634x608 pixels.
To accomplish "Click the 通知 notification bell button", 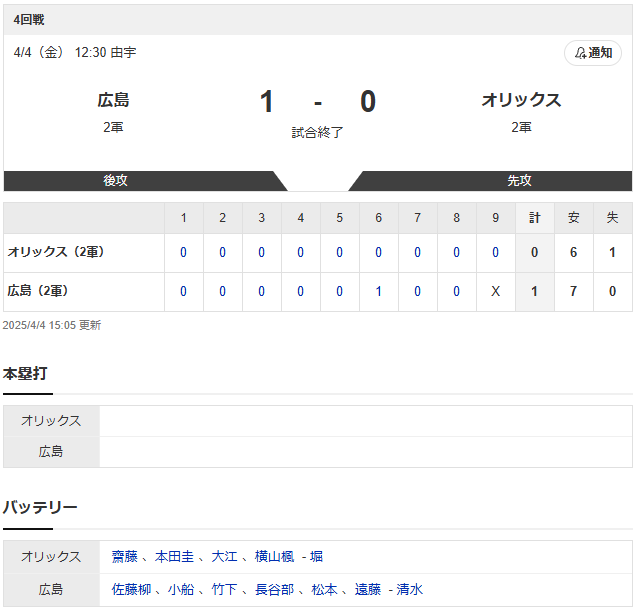I will pos(593,53).
